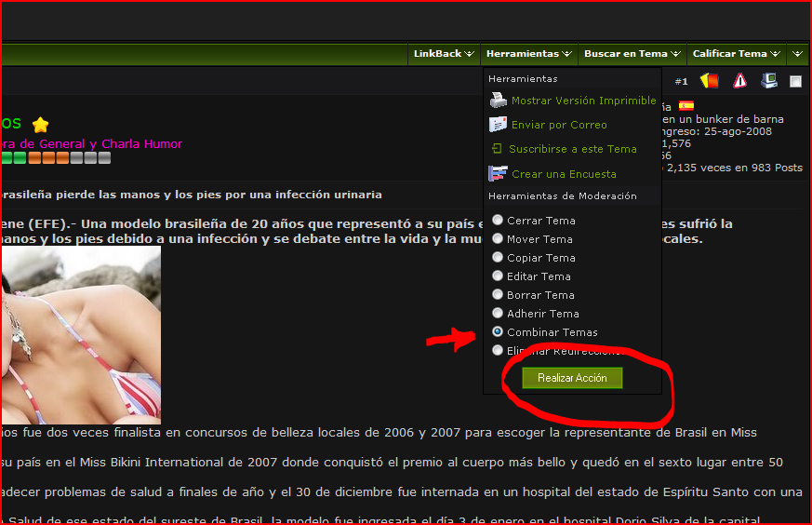Click the subscribe icon beside Suscribirse a este Tema
Screen dimensions: 812x525
[498, 149]
